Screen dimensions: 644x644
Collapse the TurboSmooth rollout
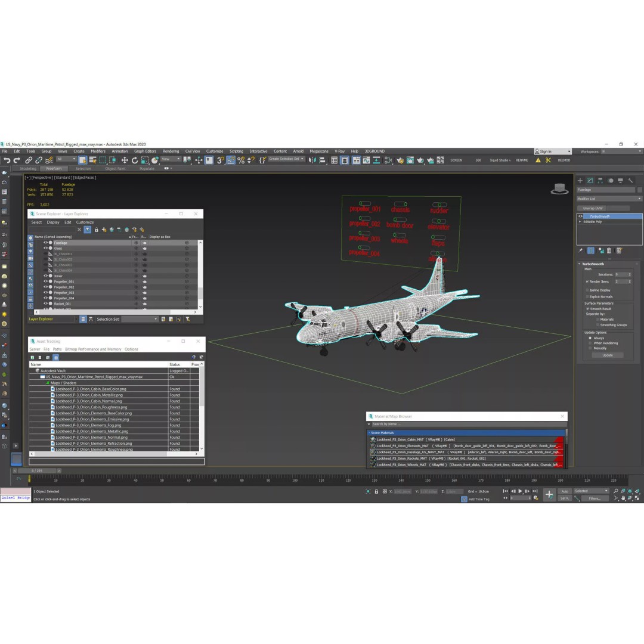[x=580, y=264]
